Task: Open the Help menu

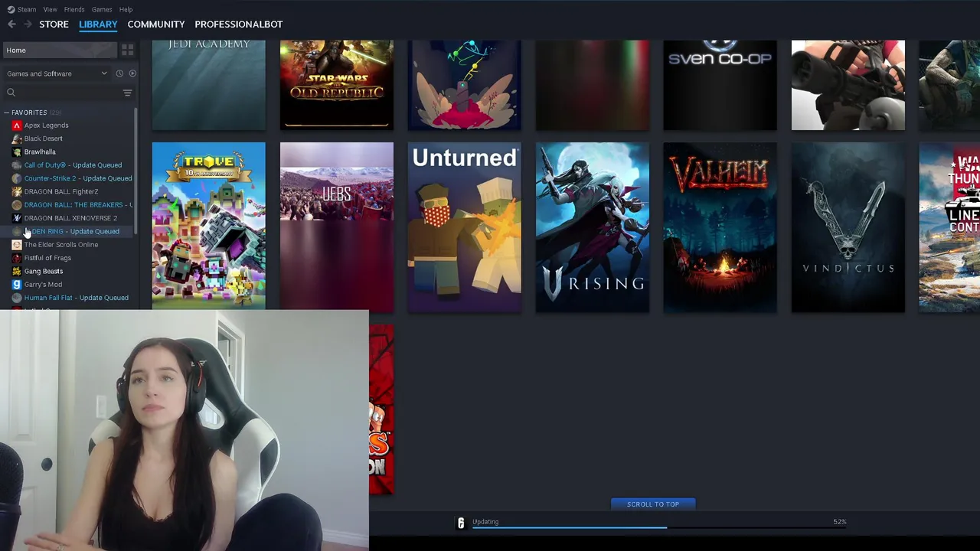Action: coord(126,9)
